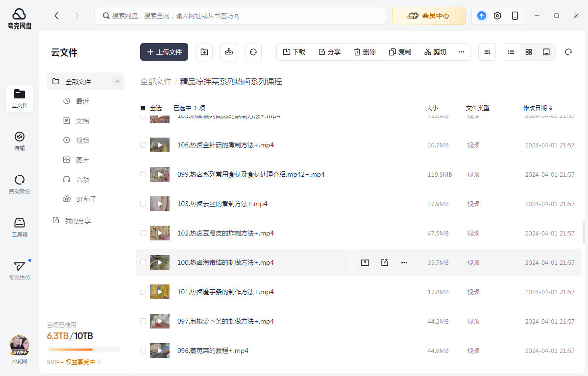This screenshot has height=376, width=588.
Task: Open the 会员中心 member center button
Action: [x=429, y=16]
